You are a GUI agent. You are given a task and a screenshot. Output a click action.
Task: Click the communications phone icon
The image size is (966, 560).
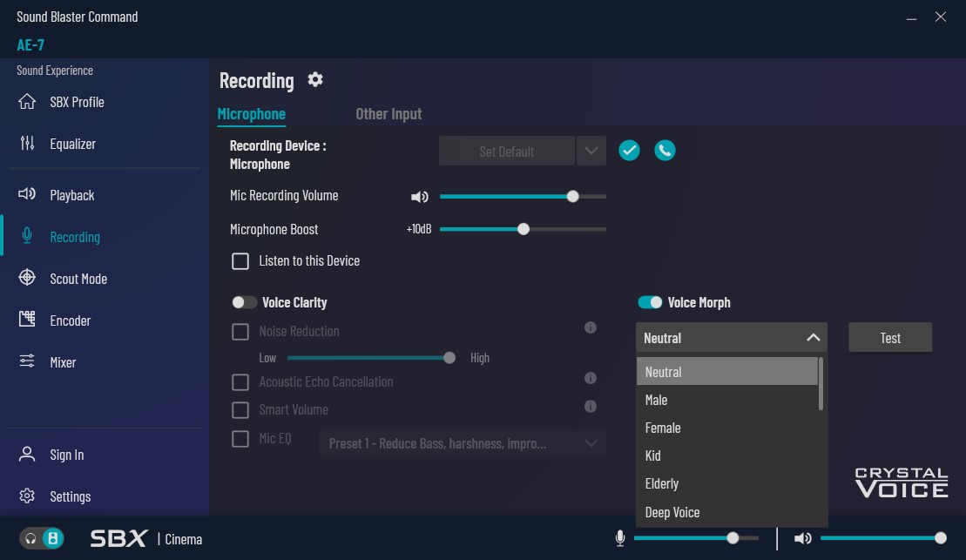point(665,151)
